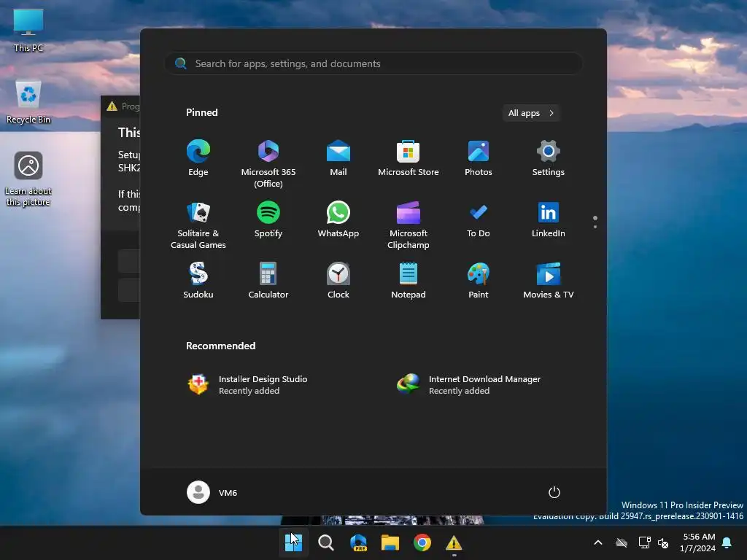Viewport: 747px width, 560px height.
Task: Click OneDrive cloud tray icon
Action: (622, 542)
